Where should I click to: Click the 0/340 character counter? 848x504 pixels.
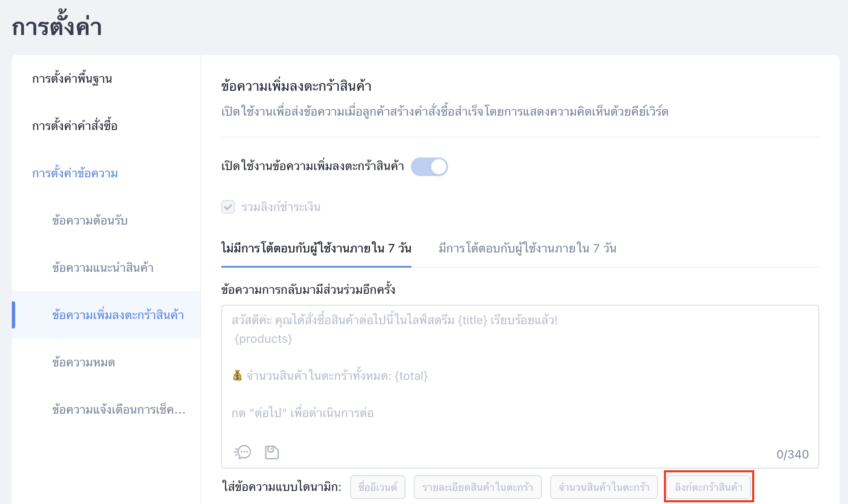coord(793,454)
